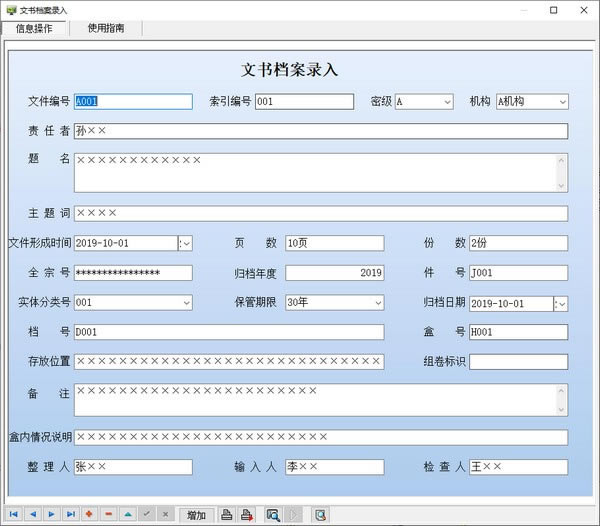Select the 信息操作 tab
Viewport: 600px width, 526px height.
pyautogui.click(x=35, y=28)
